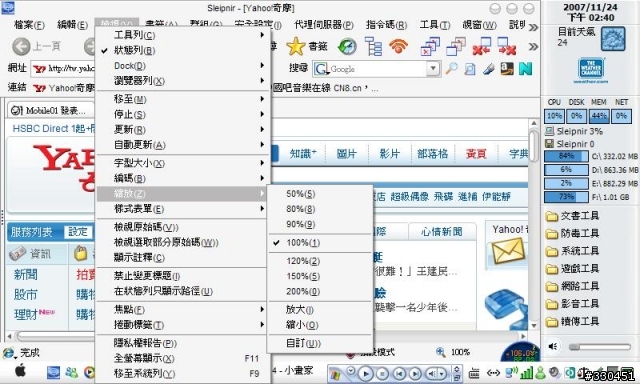Viewport: 640px width, 384px height.
Task: Toggle 禁止變更標題(I) option
Action: pyautogui.click(x=183, y=276)
